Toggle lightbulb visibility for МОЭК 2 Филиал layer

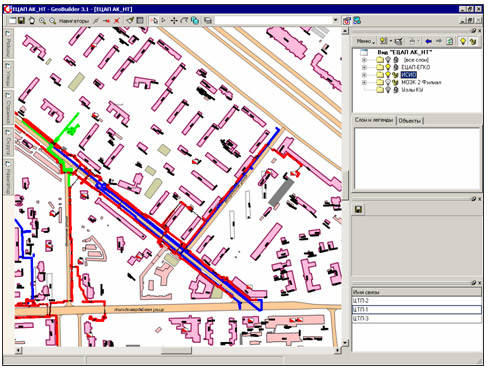[388, 82]
